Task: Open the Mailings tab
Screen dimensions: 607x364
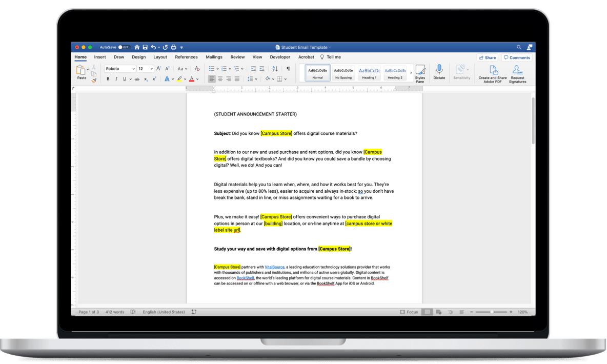Action: [x=214, y=57]
